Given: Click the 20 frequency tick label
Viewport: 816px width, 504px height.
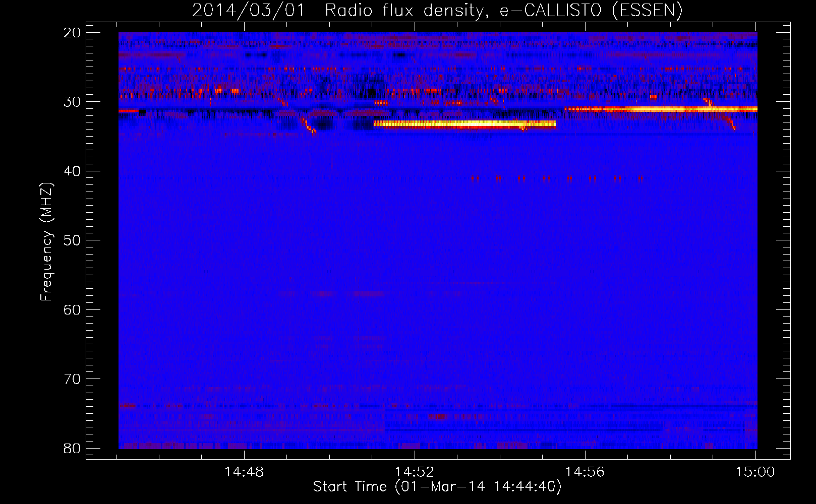Looking at the screenshot, I should [72, 33].
